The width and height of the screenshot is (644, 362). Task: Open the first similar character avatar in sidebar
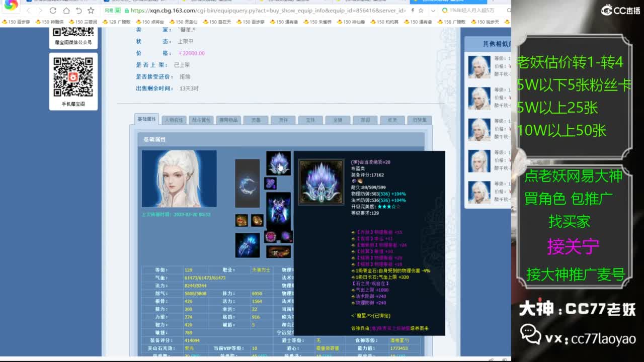479,66
